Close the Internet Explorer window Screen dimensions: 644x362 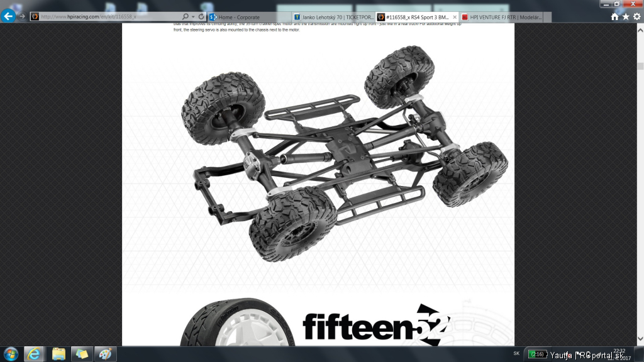tap(633, 4)
